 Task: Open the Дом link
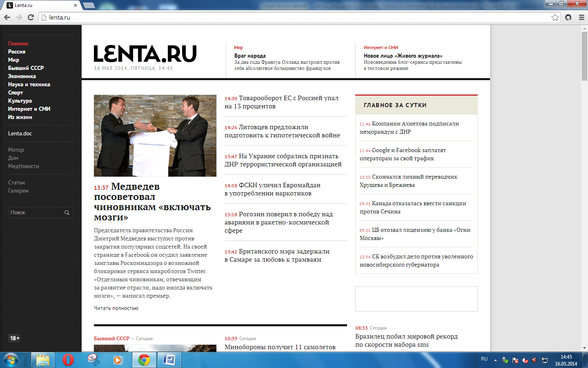13,158
